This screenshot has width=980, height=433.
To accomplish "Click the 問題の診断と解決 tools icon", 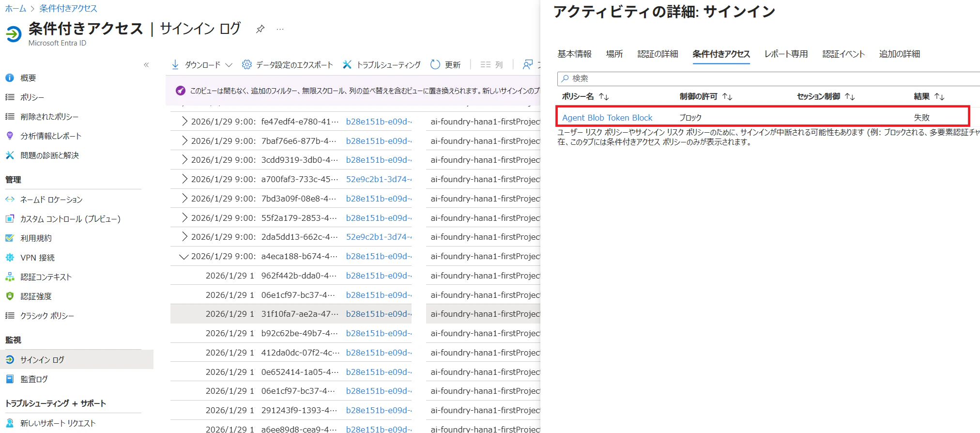I will (10, 155).
